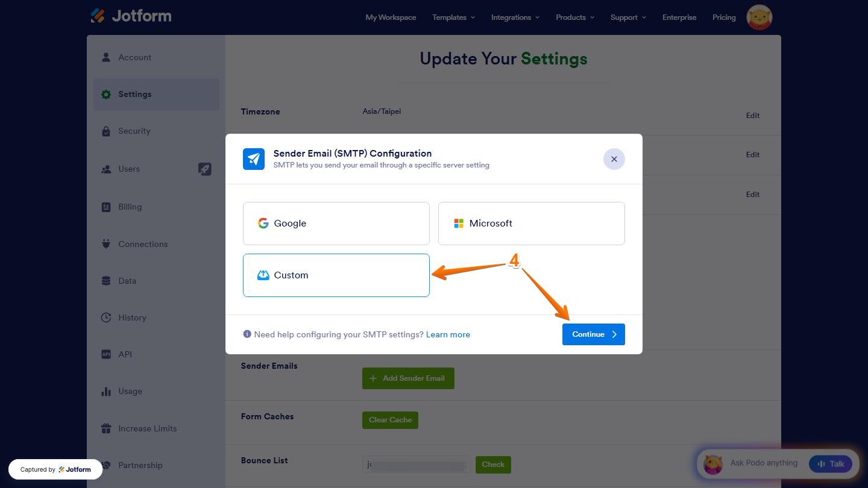Open the Learn more link
The width and height of the screenshot is (868, 488).
tap(448, 334)
